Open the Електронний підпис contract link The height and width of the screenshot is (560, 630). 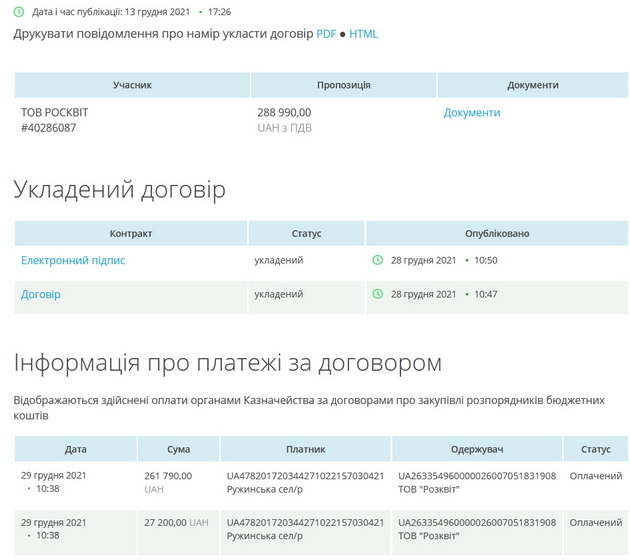coord(73,260)
